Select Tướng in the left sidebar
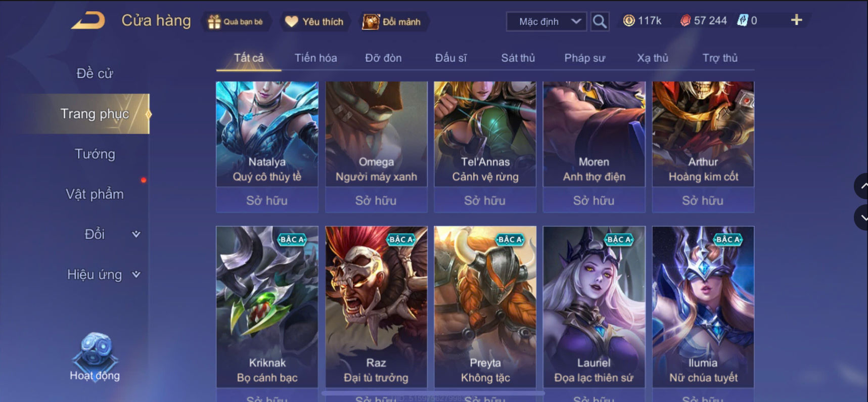 tap(95, 154)
